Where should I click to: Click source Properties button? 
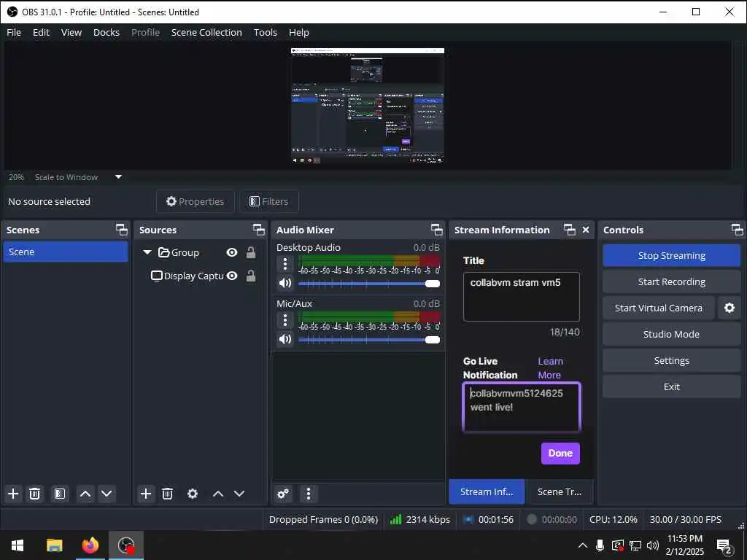[196, 201]
